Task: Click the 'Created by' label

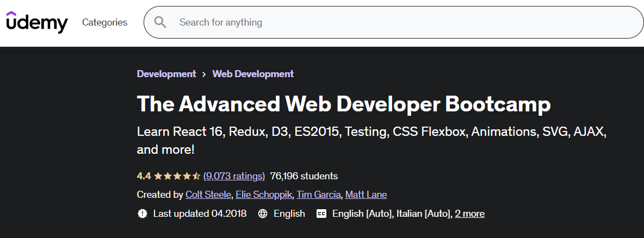Action: coord(160,195)
